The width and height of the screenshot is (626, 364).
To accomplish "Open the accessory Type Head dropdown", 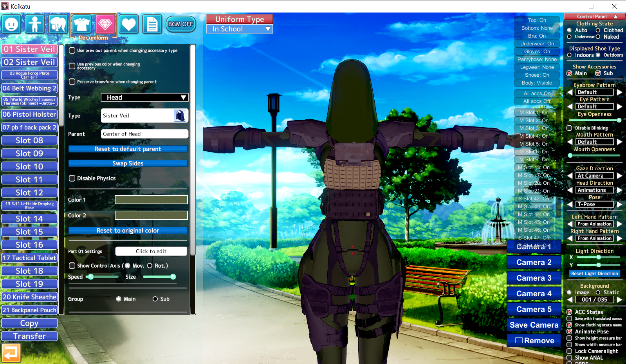I will pos(144,97).
